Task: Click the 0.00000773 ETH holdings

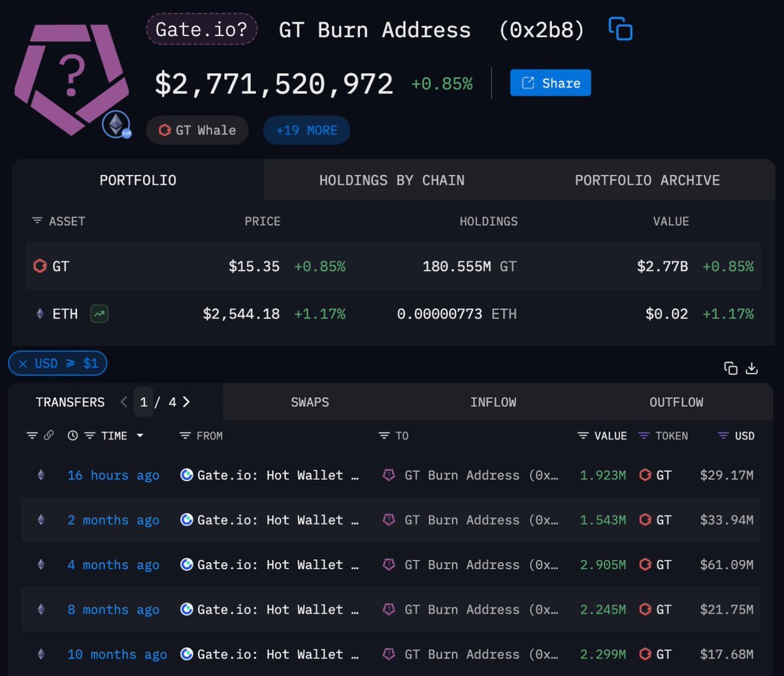Action: 457,314
